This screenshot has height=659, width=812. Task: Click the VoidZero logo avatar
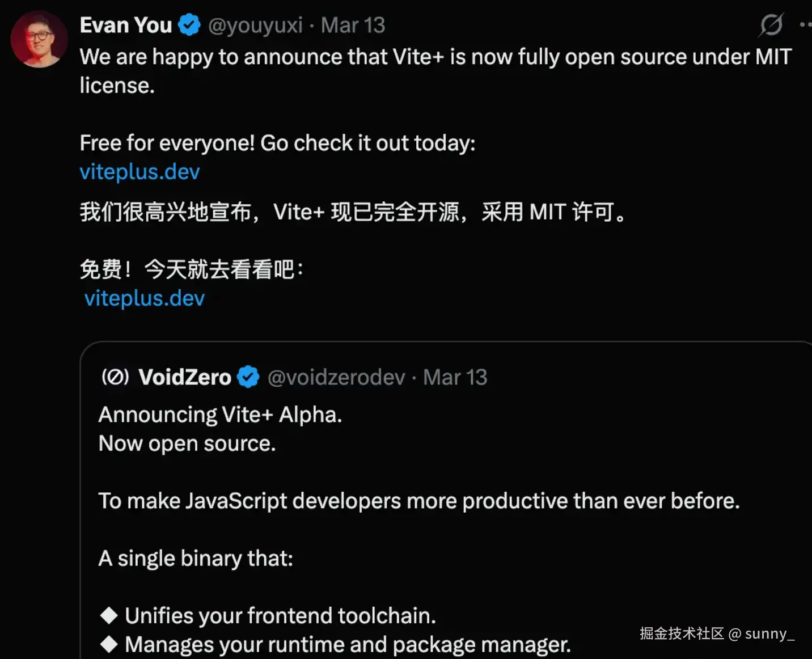(x=115, y=377)
